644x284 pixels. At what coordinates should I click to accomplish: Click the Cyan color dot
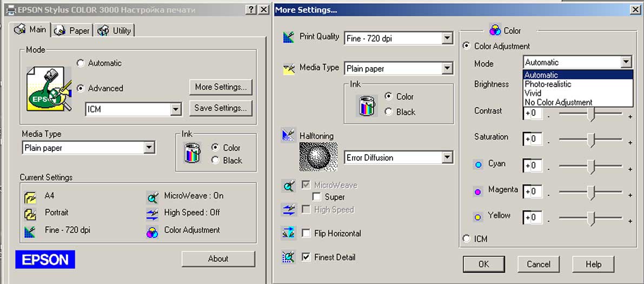[477, 165]
